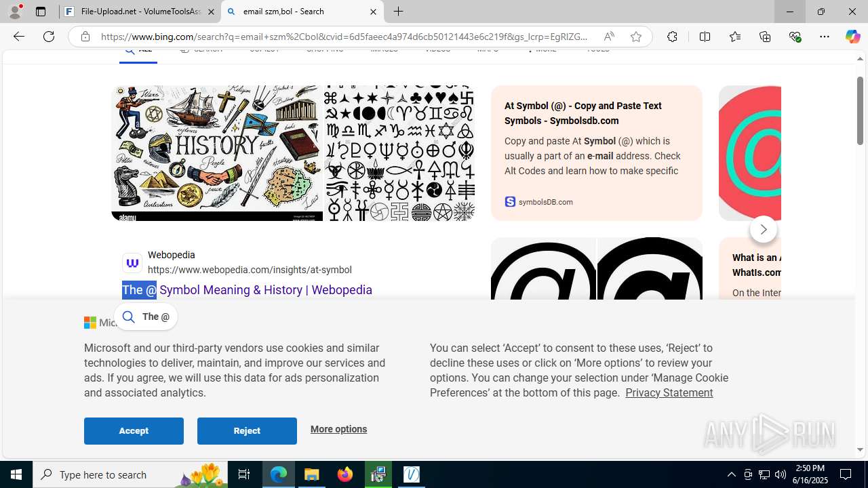Open the History illustration image result
868x488 pixels.
[217, 153]
